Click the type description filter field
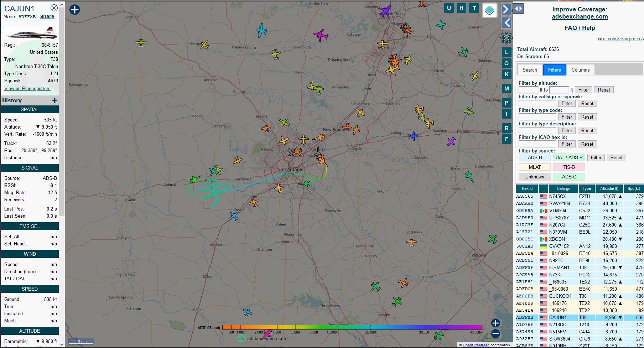Screen dimensions: 644x348 (537, 130)
